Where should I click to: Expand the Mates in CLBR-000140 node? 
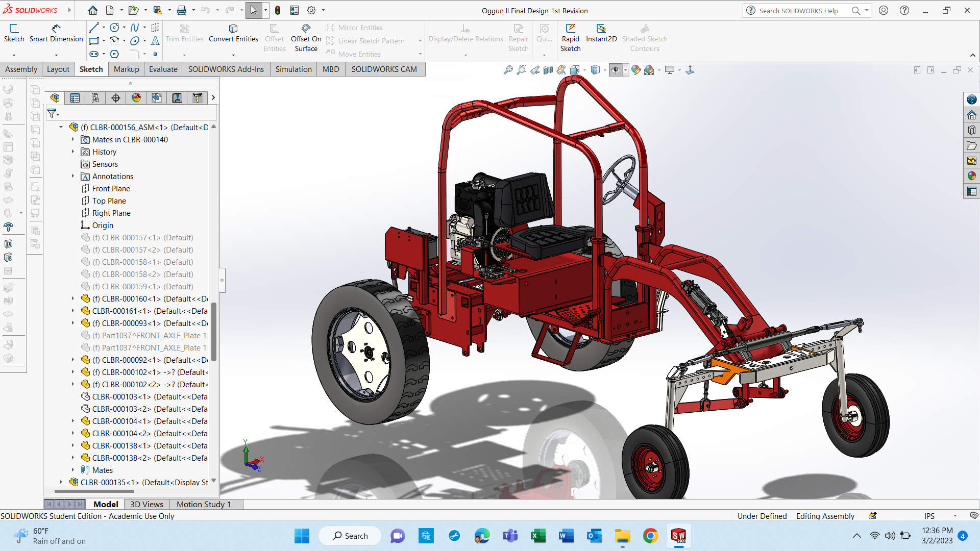[73, 139]
